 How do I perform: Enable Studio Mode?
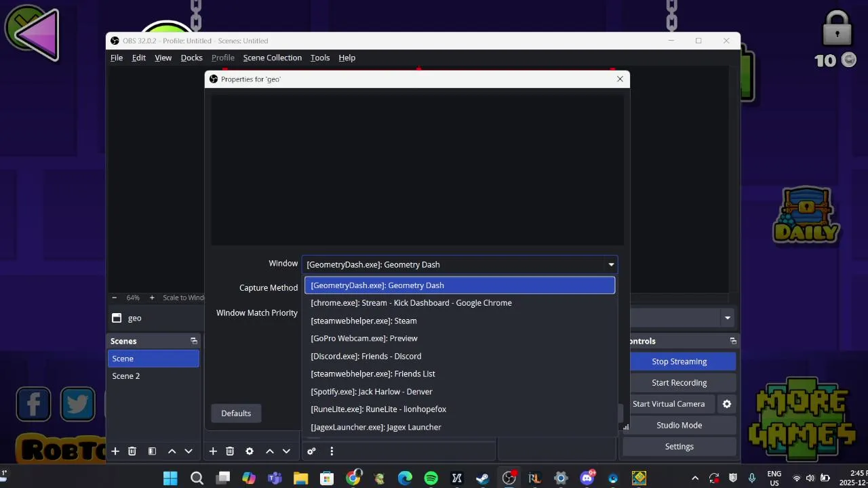coord(679,426)
